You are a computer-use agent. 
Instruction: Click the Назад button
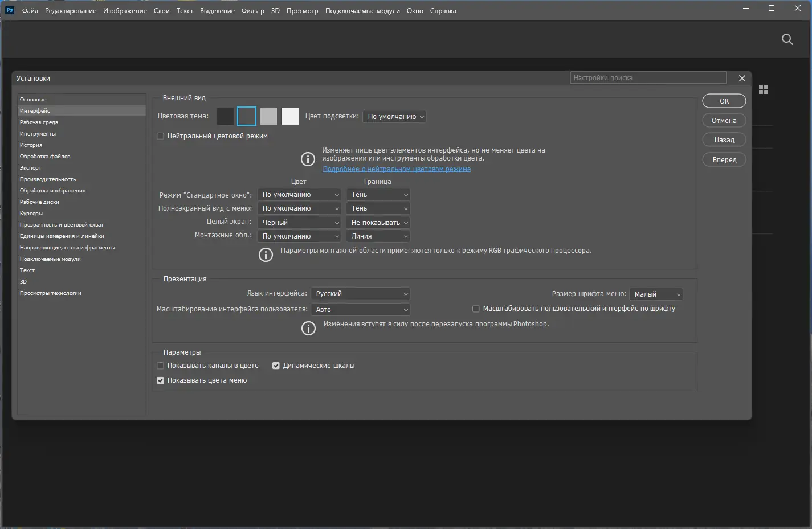pyautogui.click(x=724, y=140)
